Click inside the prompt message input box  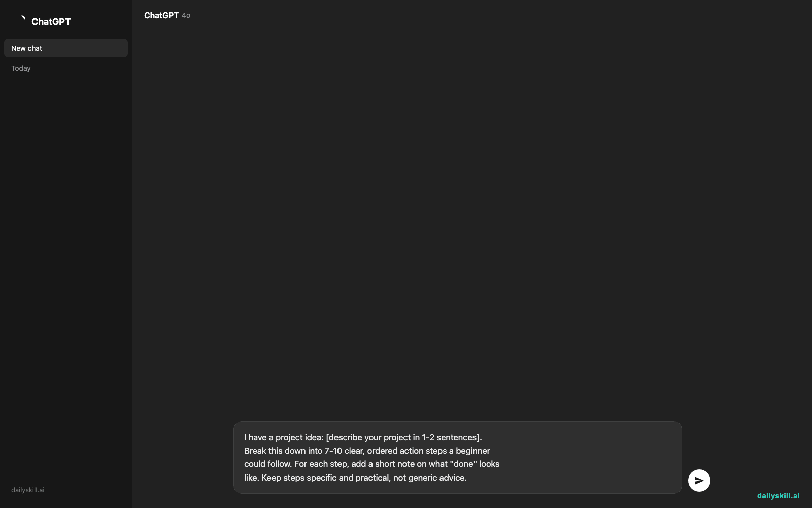pos(457,457)
